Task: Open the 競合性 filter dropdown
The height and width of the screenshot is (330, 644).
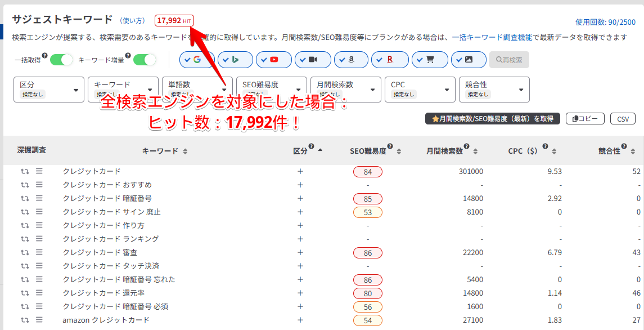Action: [x=494, y=90]
